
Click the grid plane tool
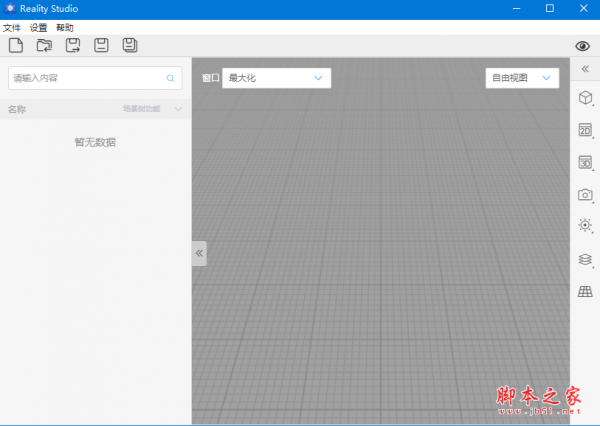[x=585, y=291]
